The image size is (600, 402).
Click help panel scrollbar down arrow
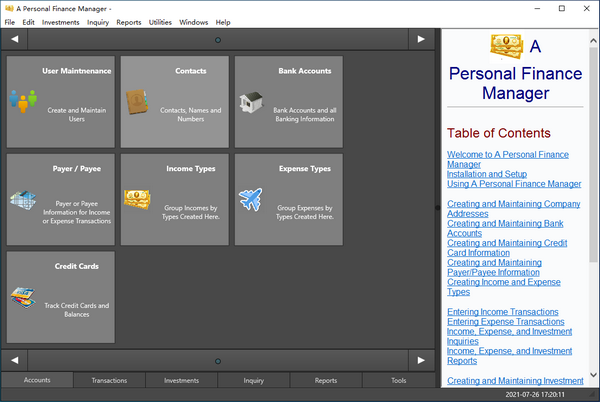click(x=593, y=375)
